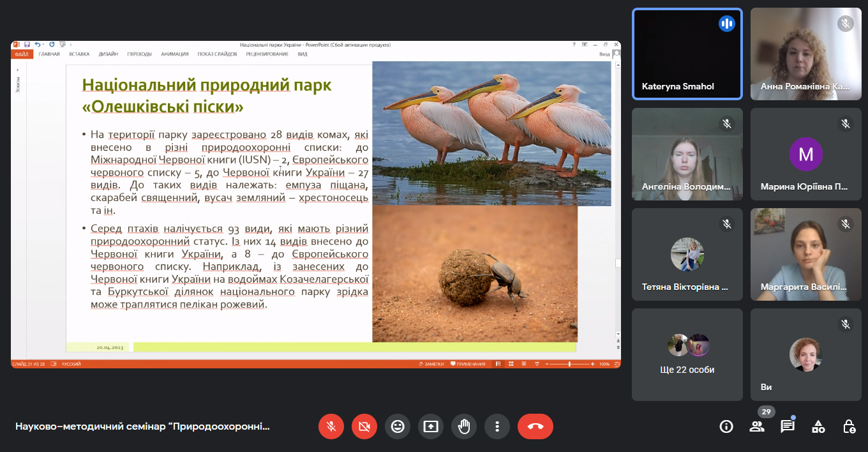Open the chat panel
This screenshot has width=868, height=452.
[788, 426]
